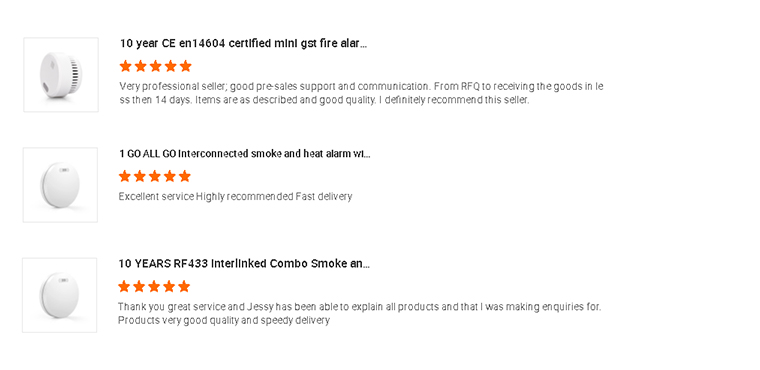
Task: Click second star of the CE en14604 review
Action: 141,66
